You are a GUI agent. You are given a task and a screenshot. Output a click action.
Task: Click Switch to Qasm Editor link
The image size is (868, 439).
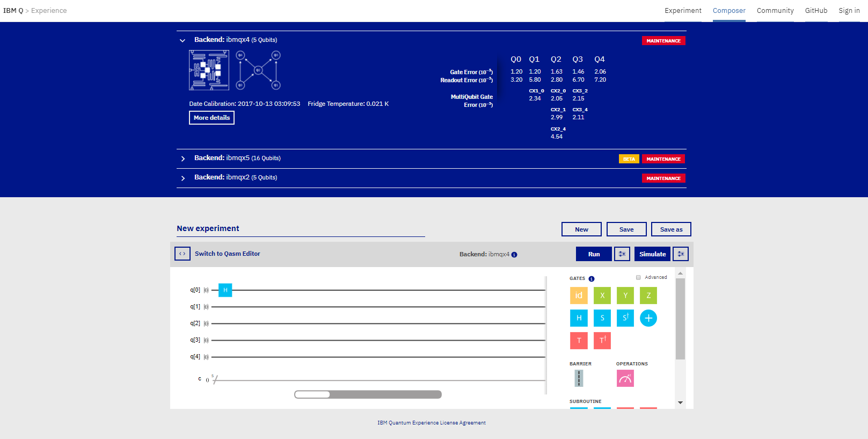tap(228, 254)
